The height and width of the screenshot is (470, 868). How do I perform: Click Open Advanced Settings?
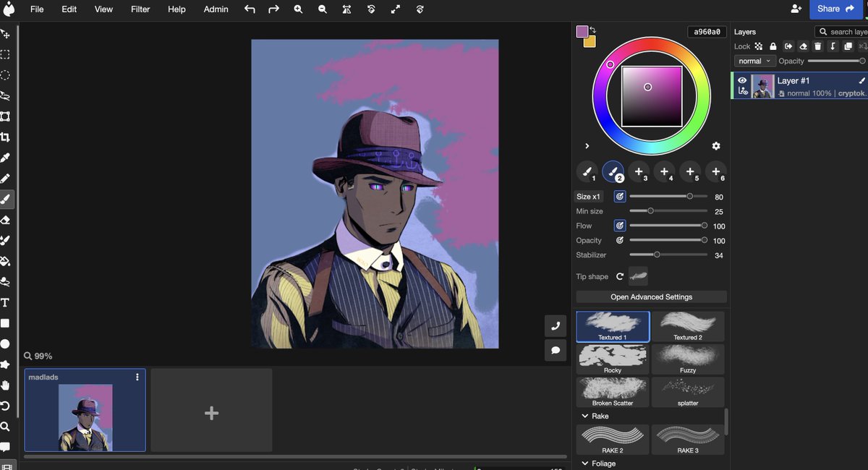pyautogui.click(x=651, y=297)
